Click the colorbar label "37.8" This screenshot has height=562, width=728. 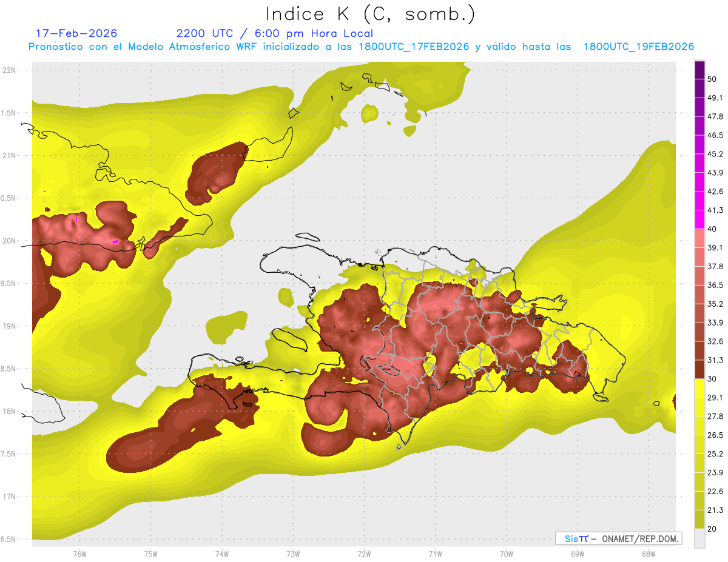[x=715, y=266]
